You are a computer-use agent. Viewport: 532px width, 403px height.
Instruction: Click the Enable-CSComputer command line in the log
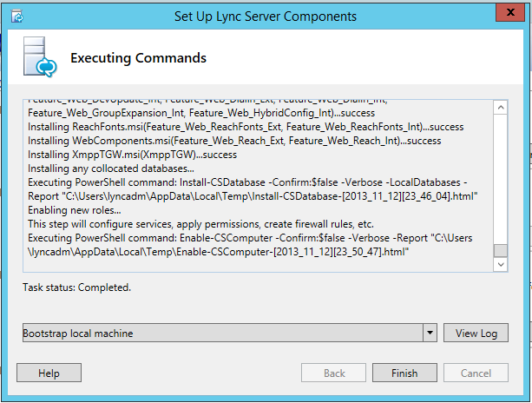pyautogui.click(x=250, y=245)
